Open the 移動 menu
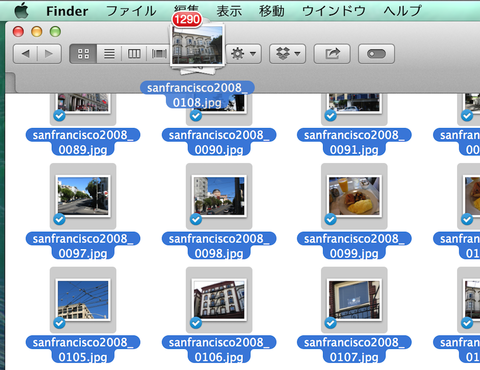 coord(272,11)
